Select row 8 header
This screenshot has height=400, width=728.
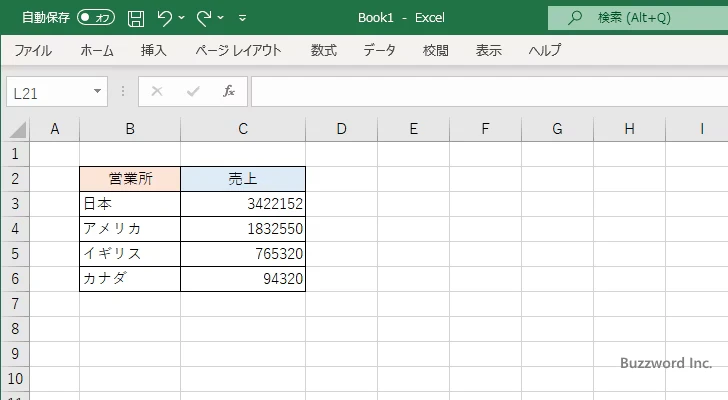pos(15,329)
